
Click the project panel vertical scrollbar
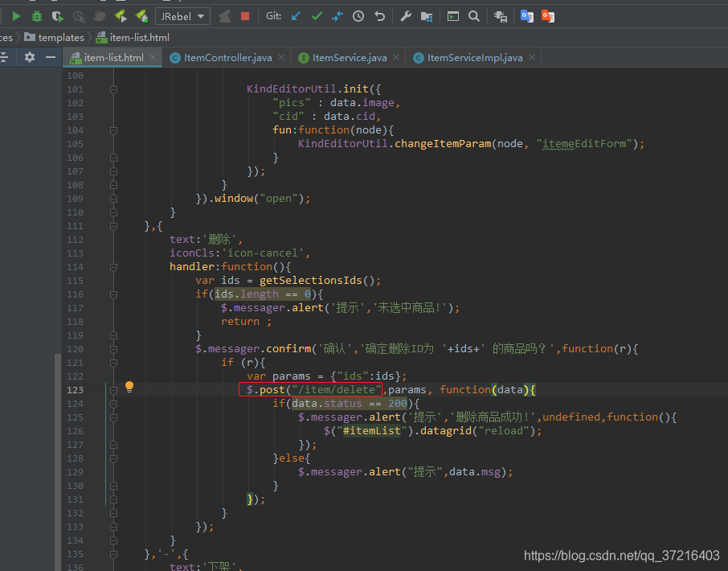(58, 462)
